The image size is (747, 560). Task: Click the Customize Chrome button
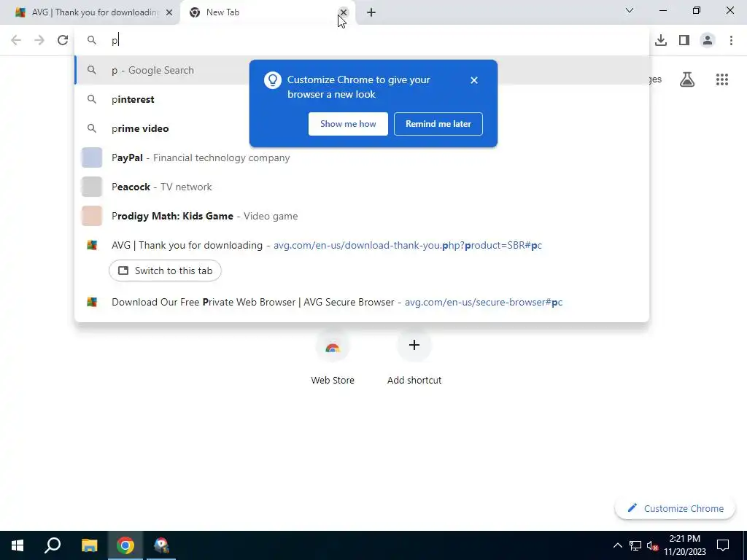click(x=675, y=508)
